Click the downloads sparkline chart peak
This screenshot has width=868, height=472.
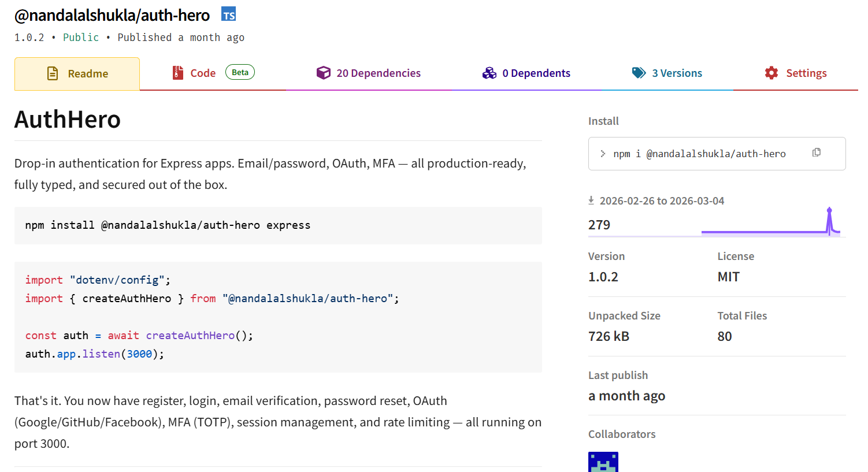tap(829, 211)
